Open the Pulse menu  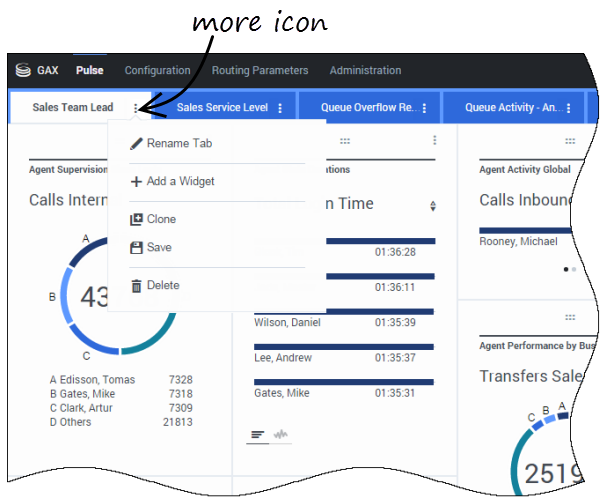point(90,70)
